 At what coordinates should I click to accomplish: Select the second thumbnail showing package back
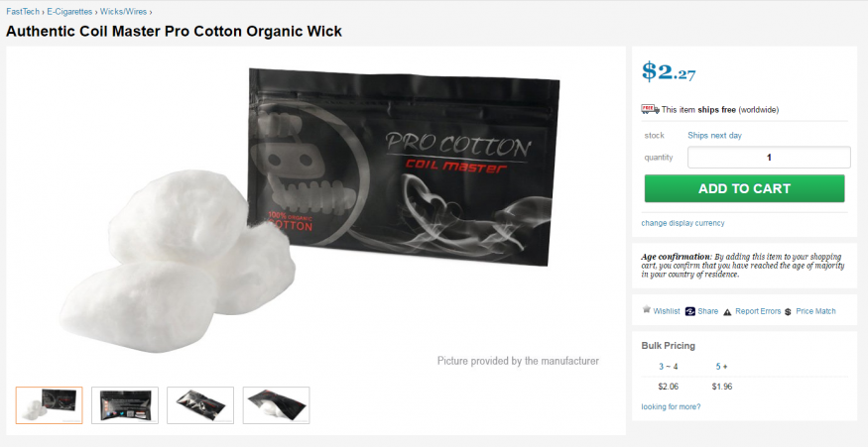pyautogui.click(x=125, y=405)
